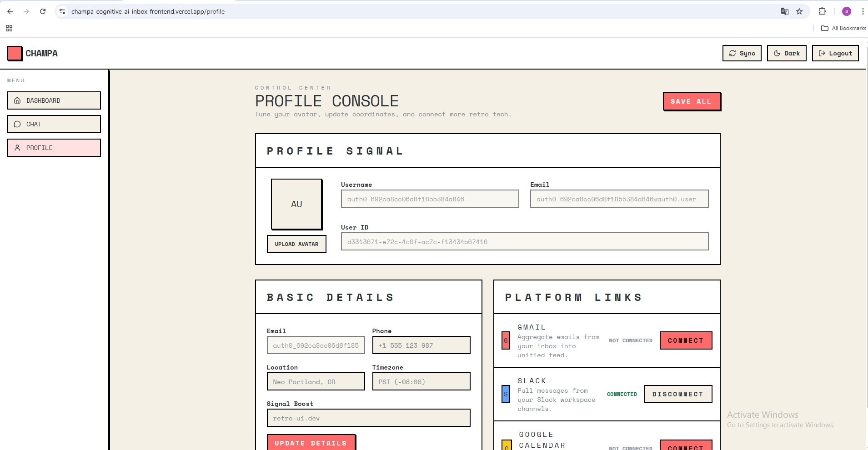The width and height of the screenshot is (868, 450).
Task: Click the Timezone input field
Action: coord(421,381)
